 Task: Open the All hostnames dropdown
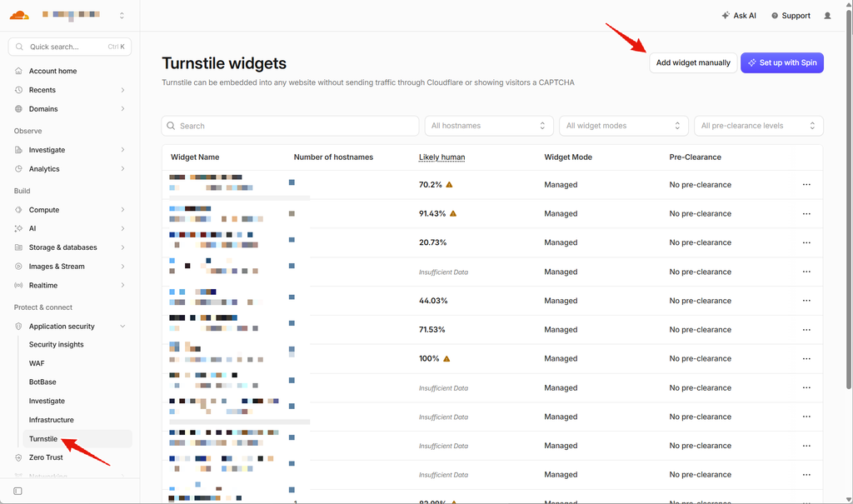(489, 126)
